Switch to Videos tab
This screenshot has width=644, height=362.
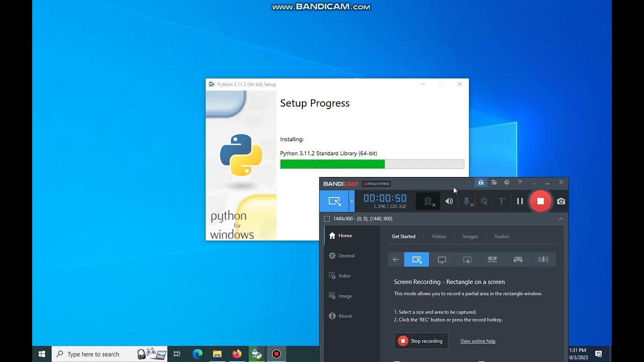click(x=439, y=236)
